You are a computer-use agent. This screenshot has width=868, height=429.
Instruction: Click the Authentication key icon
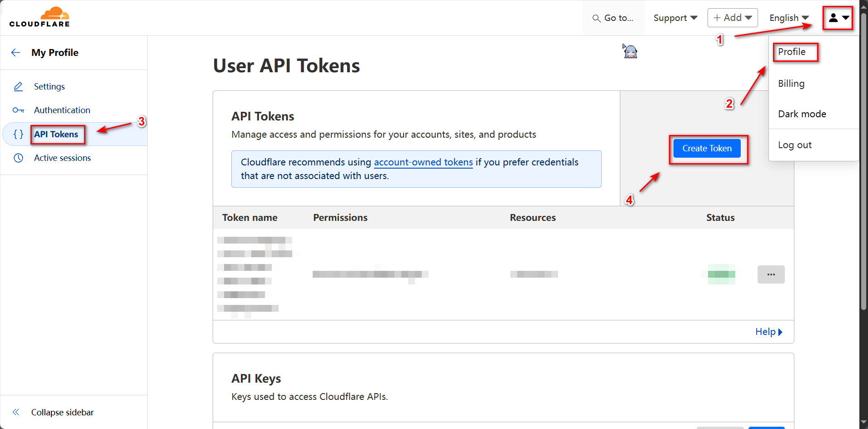click(18, 110)
